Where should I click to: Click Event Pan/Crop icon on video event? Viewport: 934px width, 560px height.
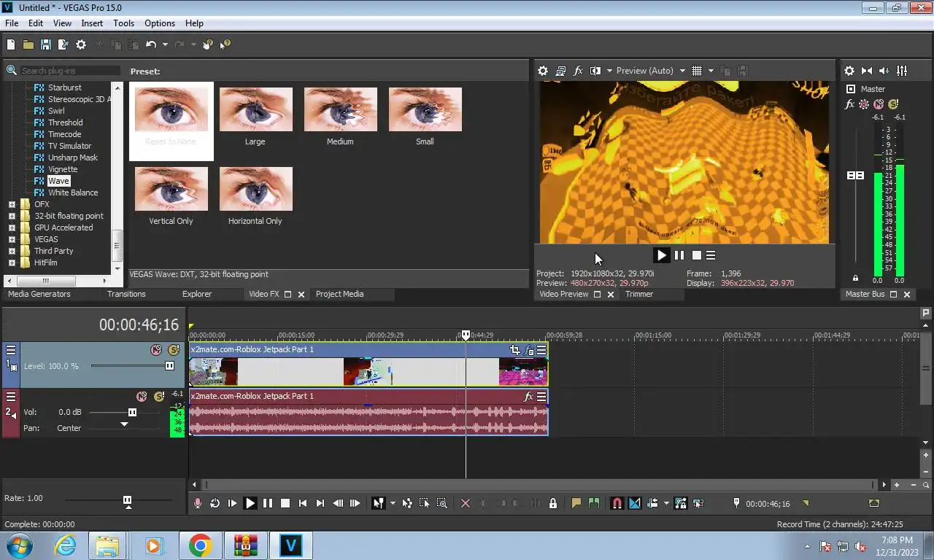click(515, 350)
